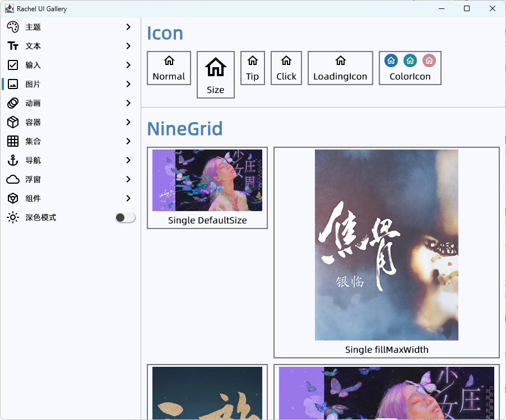The height and width of the screenshot is (420, 506).
Task: Expand the 文本 section chevron
Action: pyautogui.click(x=128, y=46)
